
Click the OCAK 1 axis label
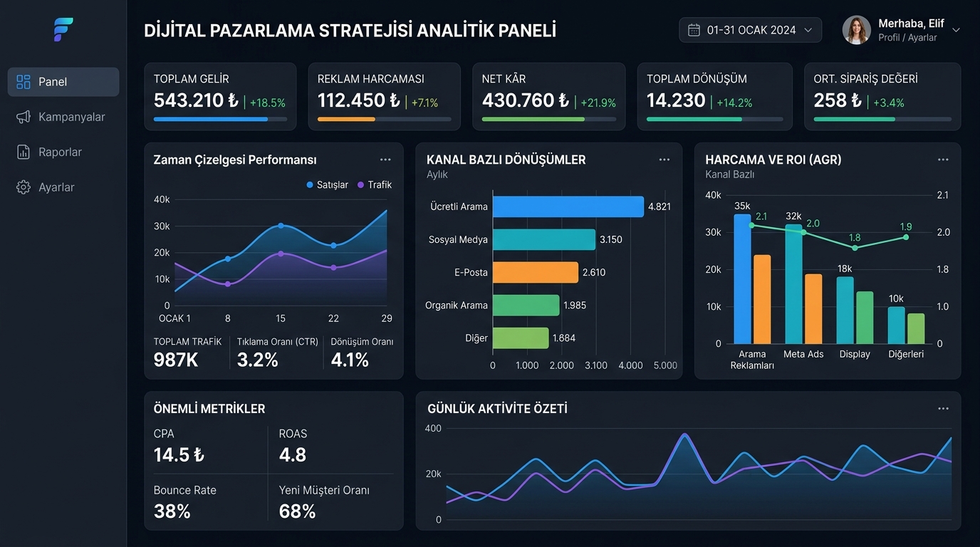(175, 318)
